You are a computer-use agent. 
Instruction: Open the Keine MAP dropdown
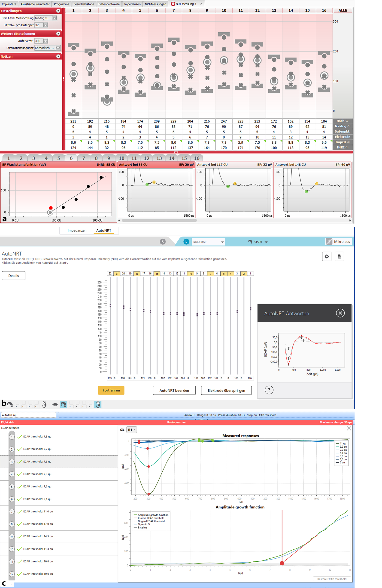tap(209, 242)
